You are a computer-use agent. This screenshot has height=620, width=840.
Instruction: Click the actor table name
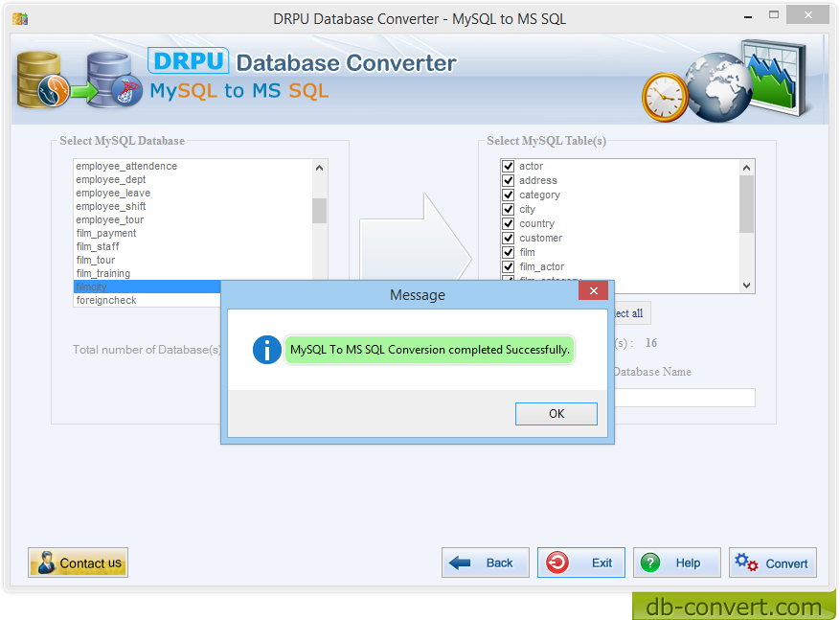(531, 166)
